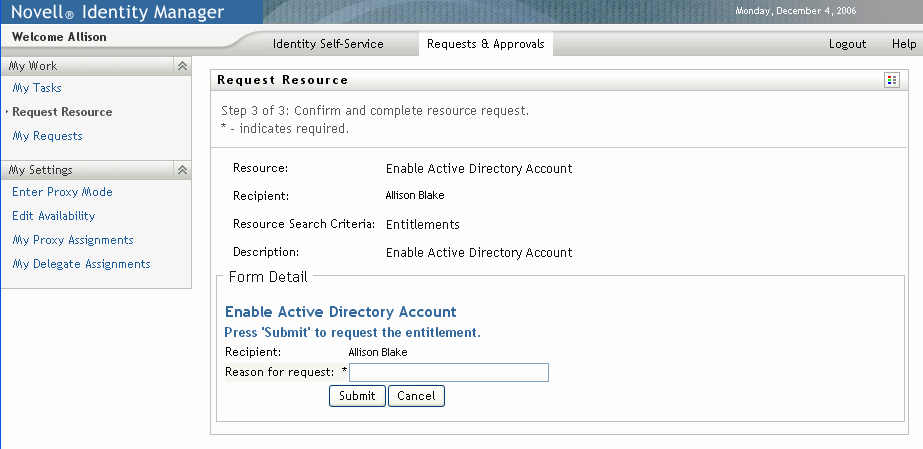View My Proxy Assignments
Screen dimensions: 923x449
pyautogui.click(x=73, y=240)
